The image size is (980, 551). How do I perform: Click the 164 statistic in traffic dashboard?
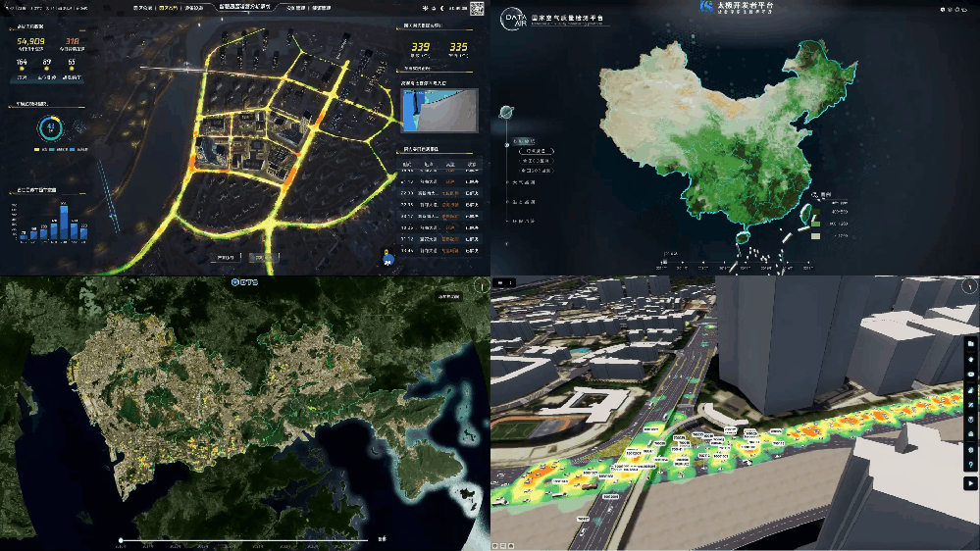22,63
